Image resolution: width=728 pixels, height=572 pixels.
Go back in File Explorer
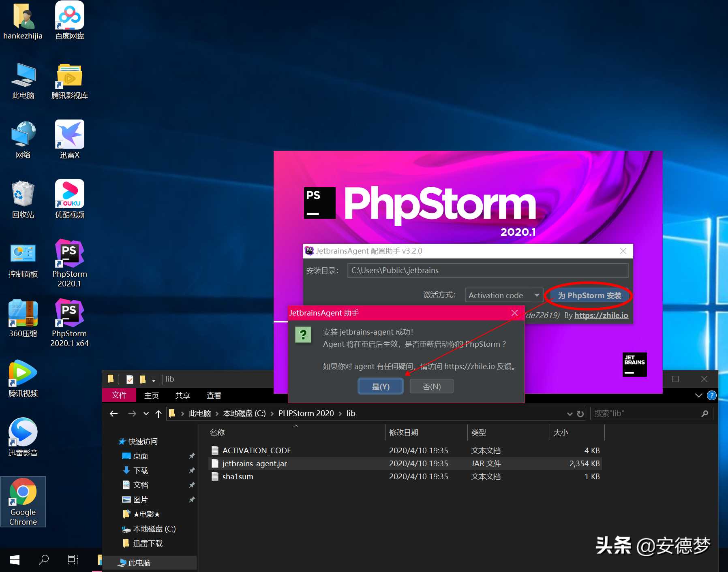coord(114,414)
